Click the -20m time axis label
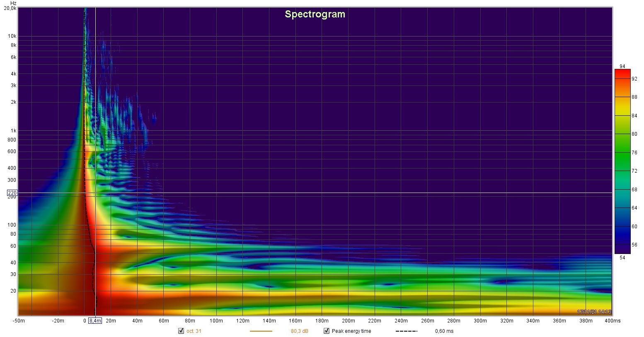 coord(58,321)
